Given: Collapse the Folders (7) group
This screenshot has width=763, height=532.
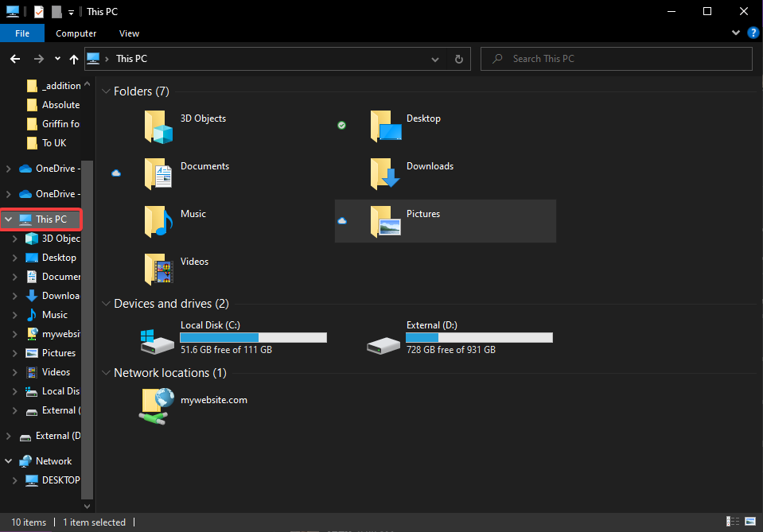Looking at the screenshot, I should [106, 91].
